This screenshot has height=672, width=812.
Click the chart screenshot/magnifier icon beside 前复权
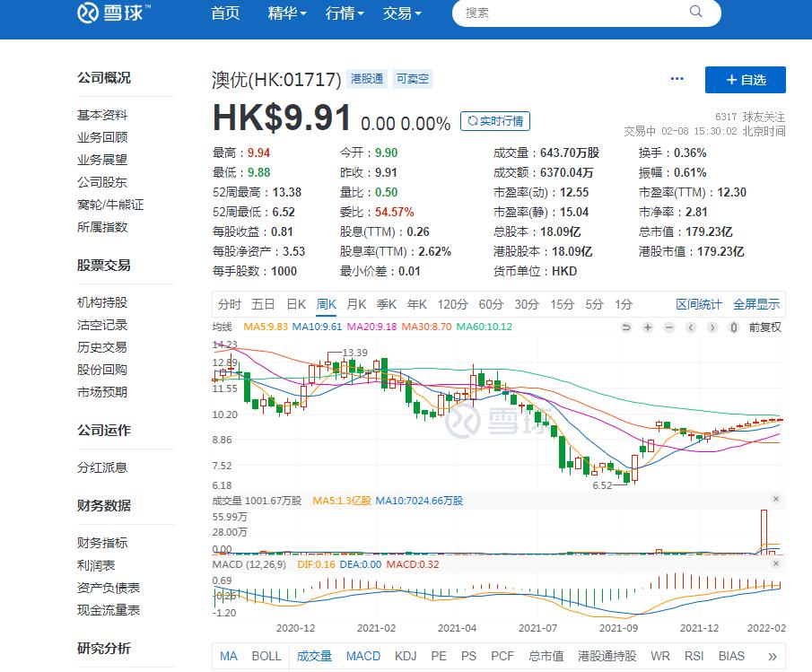pyautogui.click(x=733, y=329)
